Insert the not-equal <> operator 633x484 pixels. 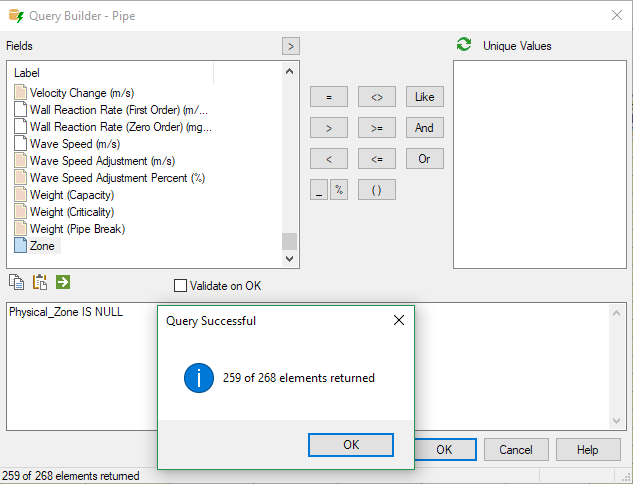click(377, 97)
